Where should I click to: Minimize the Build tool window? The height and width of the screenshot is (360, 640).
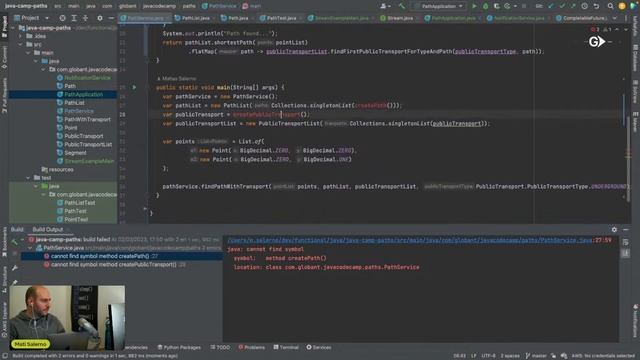tap(625, 229)
